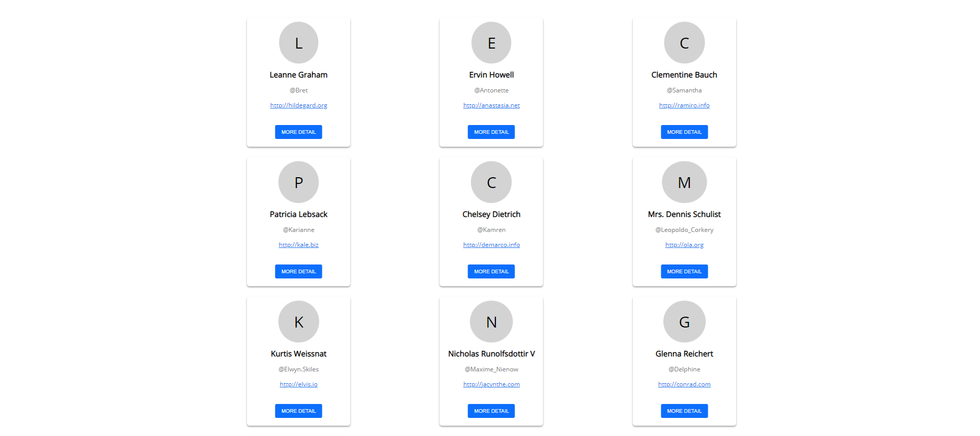Follow the kale.biz website link
Screen dimensions: 980x436
[299, 245]
